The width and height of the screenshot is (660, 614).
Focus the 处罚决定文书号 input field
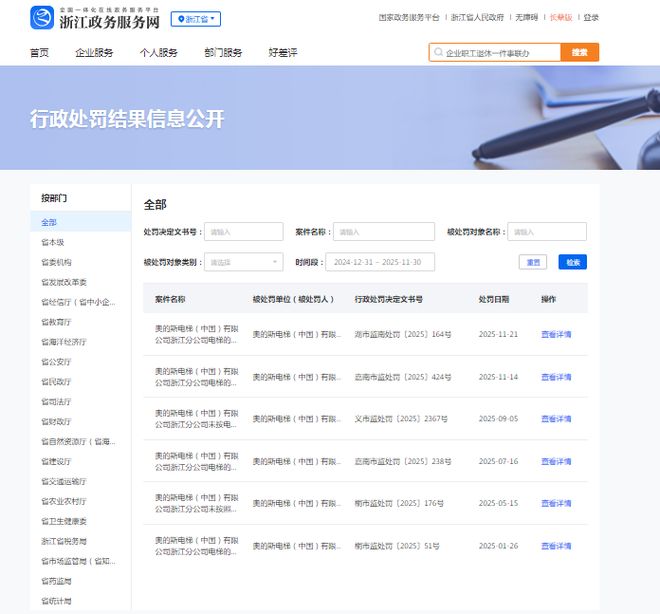(243, 232)
